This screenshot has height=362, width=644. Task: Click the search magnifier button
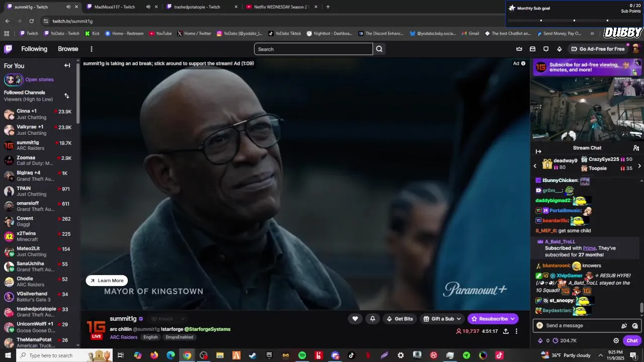tap(379, 49)
